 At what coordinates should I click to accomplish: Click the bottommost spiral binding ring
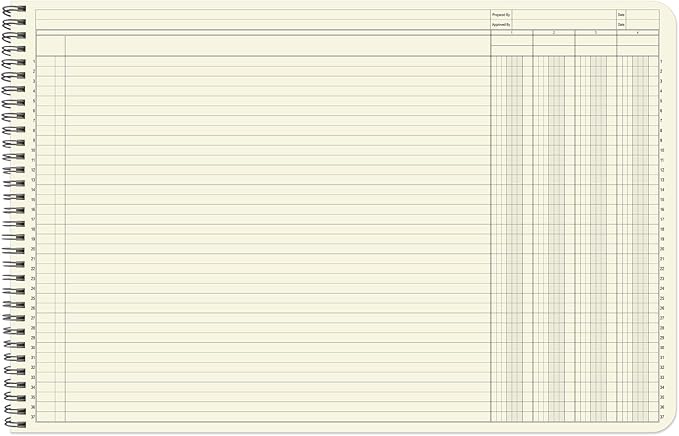[13, 423]
